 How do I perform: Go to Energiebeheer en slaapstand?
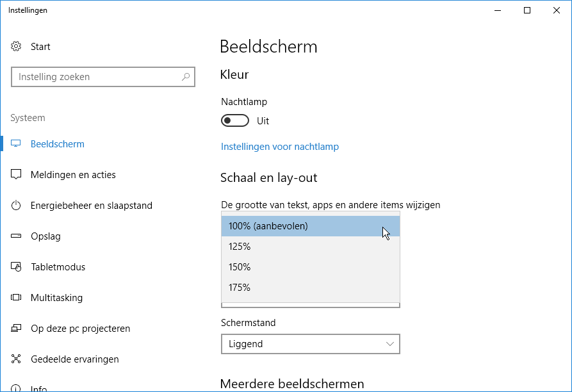pos(92,206)
